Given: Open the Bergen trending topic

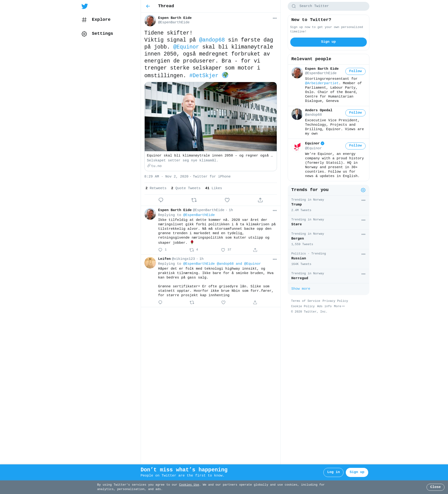Looking at the screenshot, I should tap(328, 239).
